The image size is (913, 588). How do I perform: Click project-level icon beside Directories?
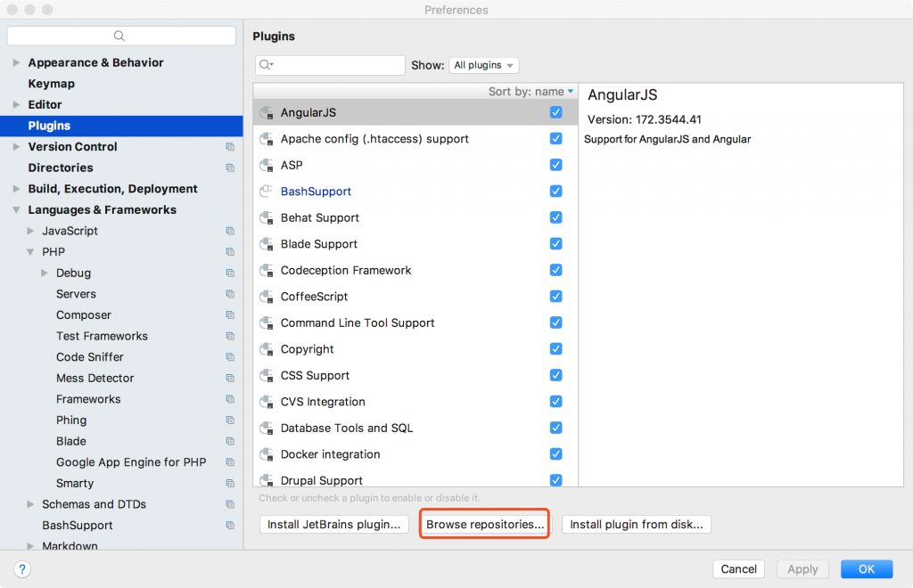(230, 167)
